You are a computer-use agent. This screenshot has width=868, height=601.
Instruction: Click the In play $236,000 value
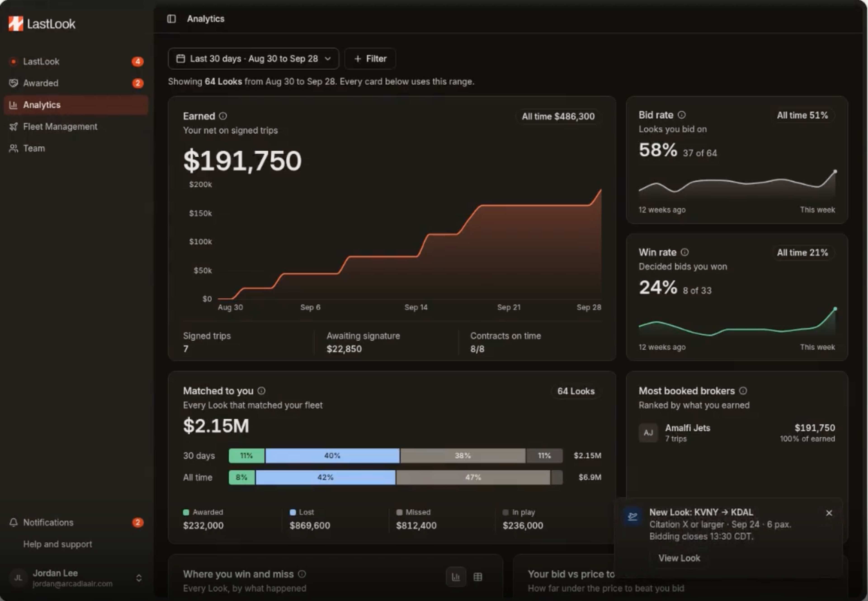point(523,525)
